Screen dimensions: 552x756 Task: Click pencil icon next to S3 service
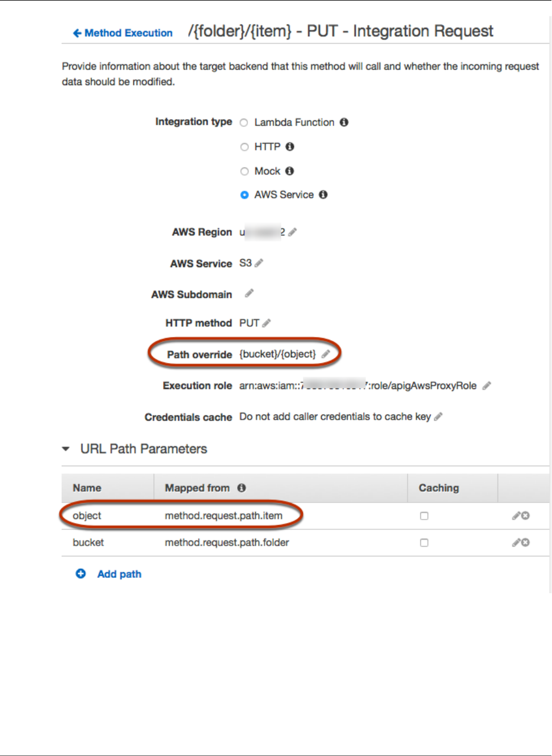point(259,263)
